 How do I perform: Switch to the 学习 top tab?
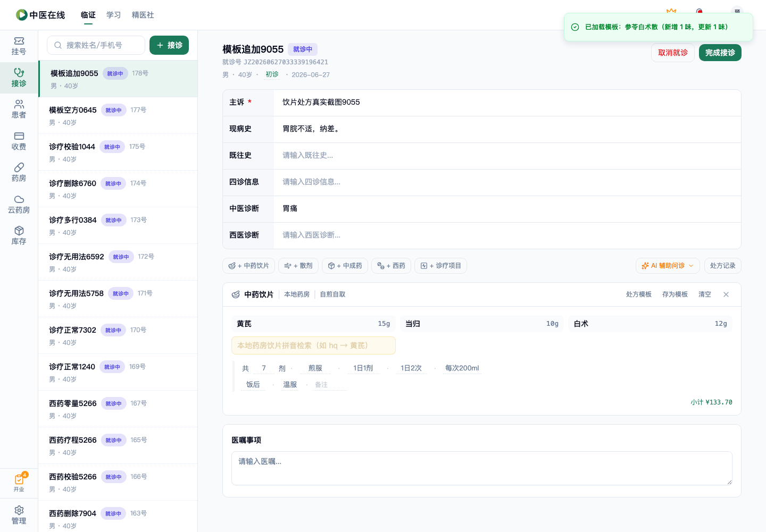[114, 15]
